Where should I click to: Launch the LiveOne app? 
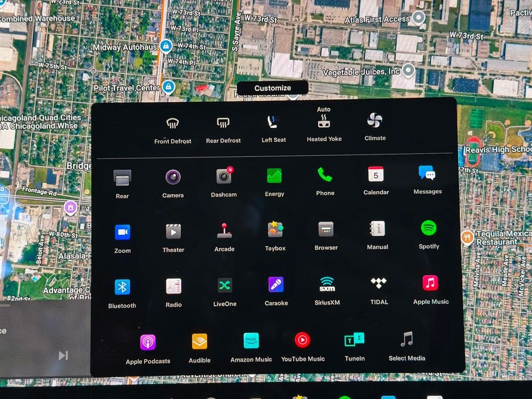coord(224,285)
